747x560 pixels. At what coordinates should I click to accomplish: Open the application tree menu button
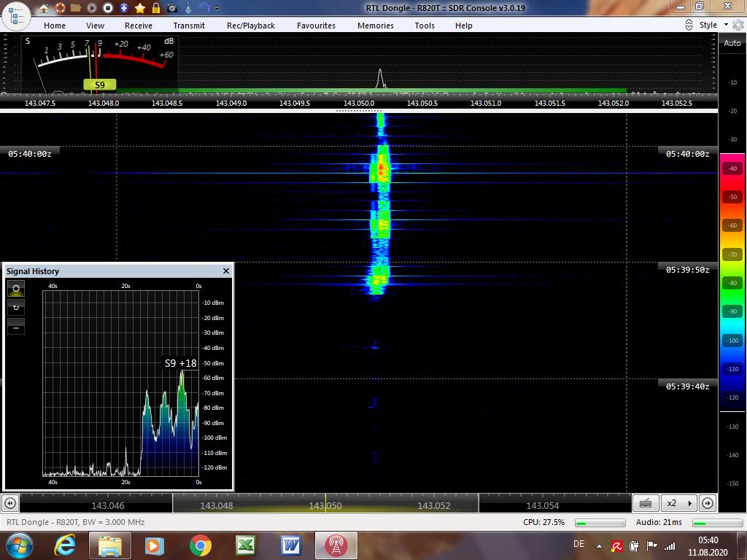click(x=18, y=16)
